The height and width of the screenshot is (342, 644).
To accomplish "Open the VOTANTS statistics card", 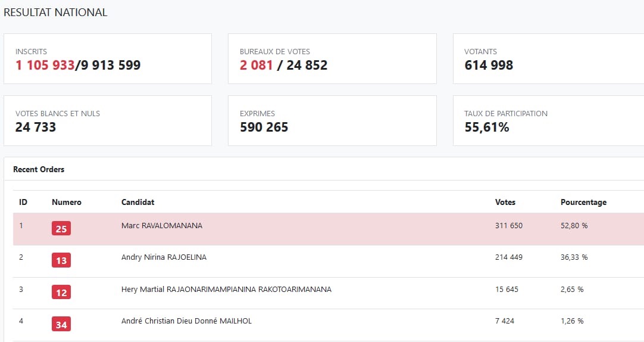I will pos(549,59).
